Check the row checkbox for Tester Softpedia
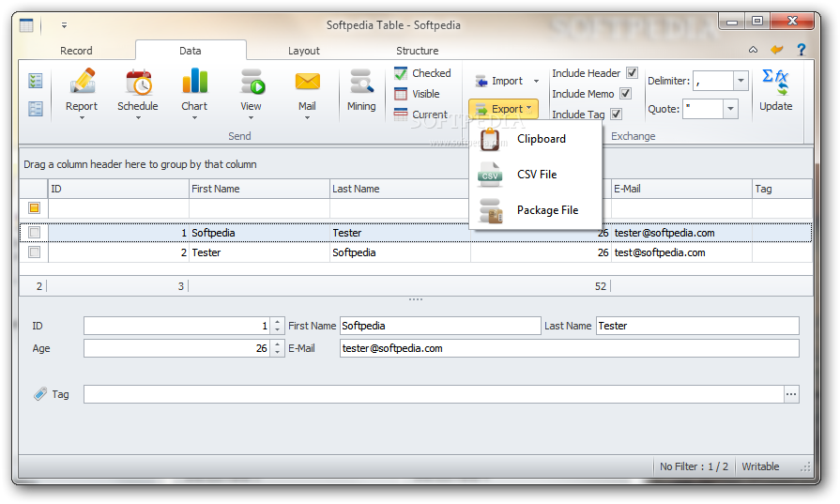The image size is (840, 504). point(35,252)
